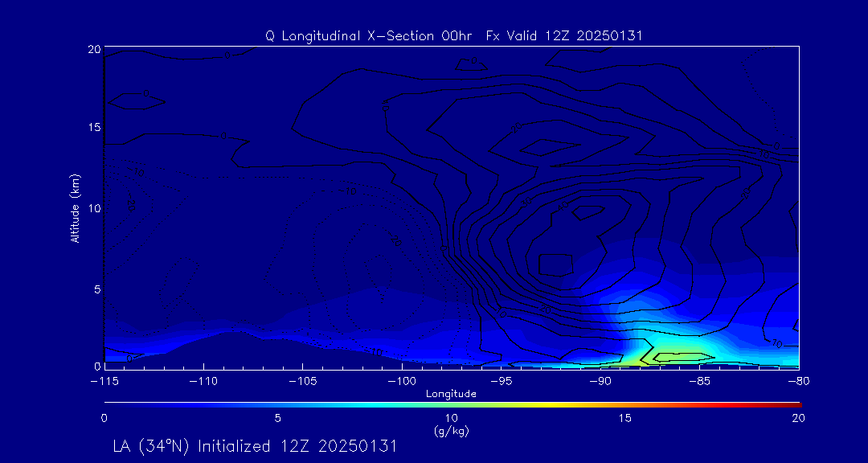Click the -80 longitude tick label
Viewport: 868px width, 463px height.
tap(799, 382)
